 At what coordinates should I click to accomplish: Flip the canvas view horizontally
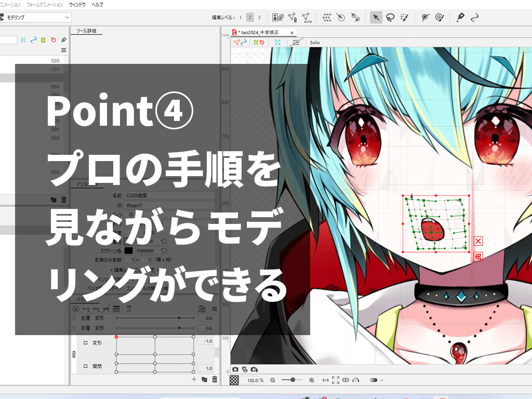pos(356,380)
